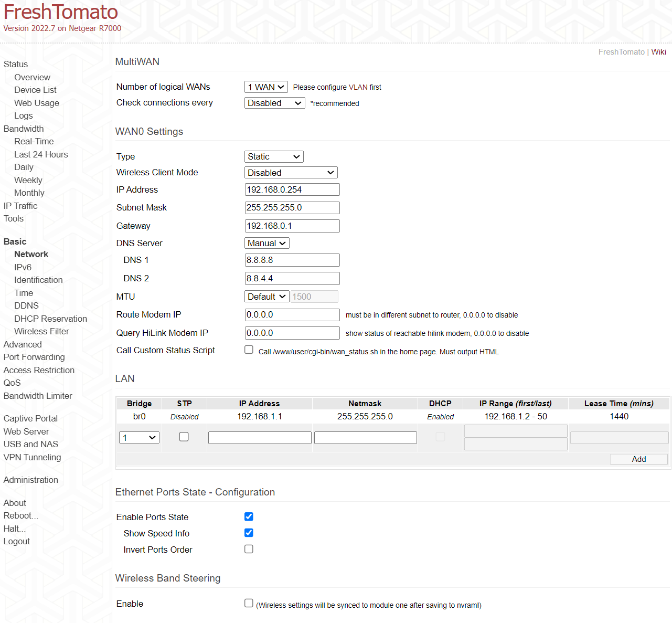Click the VLAN link
Screen dimensions: 672x623
click(x=358, y=87)
